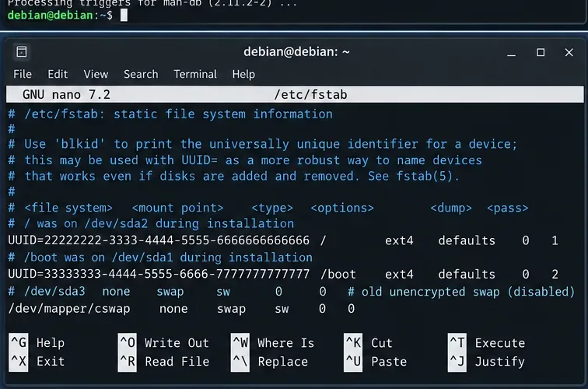The height and width of the screenshot is (389, 588).
Task: Click '# / was on /dev/sda2 during installation'
Action: (x=151, y=223)
